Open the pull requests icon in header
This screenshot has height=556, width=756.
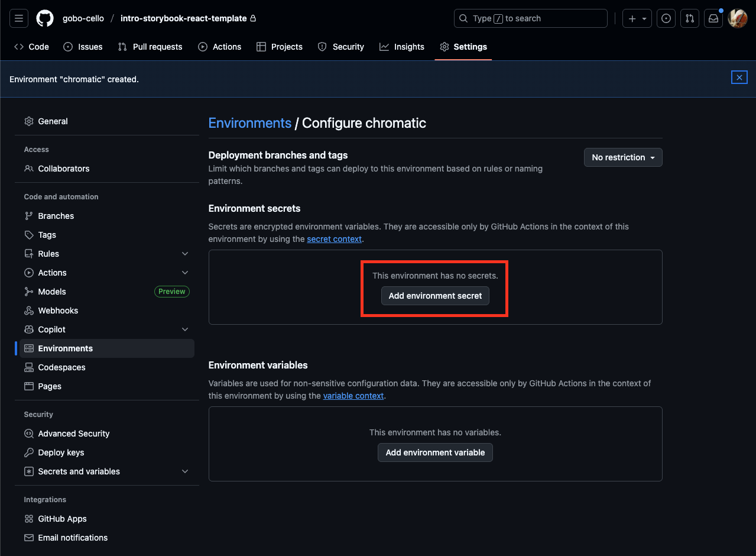690,18
